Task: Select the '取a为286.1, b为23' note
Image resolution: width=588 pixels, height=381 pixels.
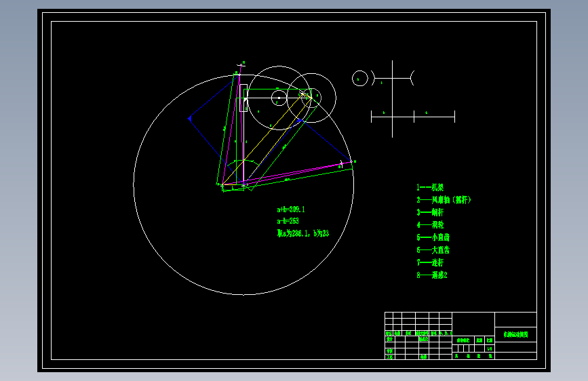Action: [x=302, y=233]
